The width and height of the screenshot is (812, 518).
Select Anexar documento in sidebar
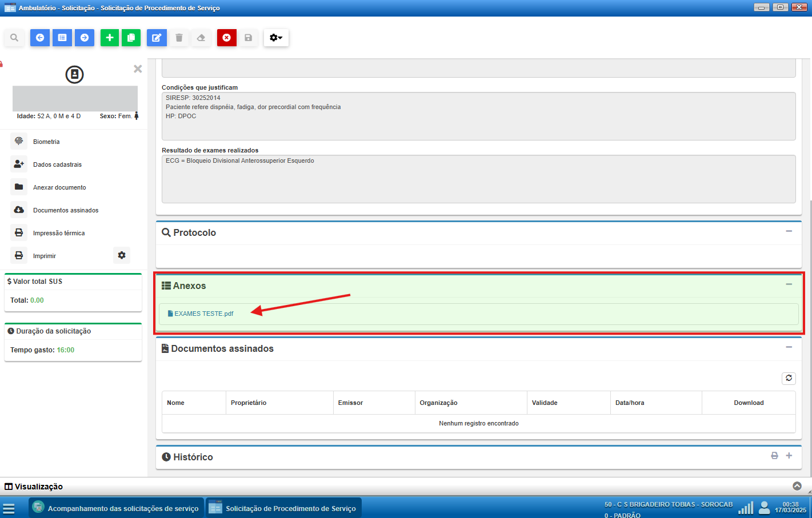click(59, 187)
